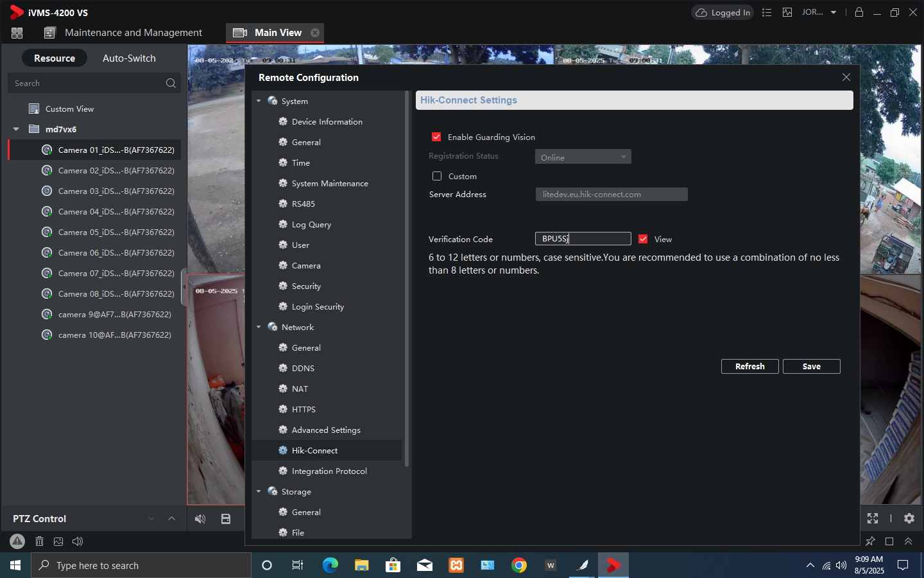The image size is (924, 578).
Task: Click the Logged In status button
Action: [723, 12]
